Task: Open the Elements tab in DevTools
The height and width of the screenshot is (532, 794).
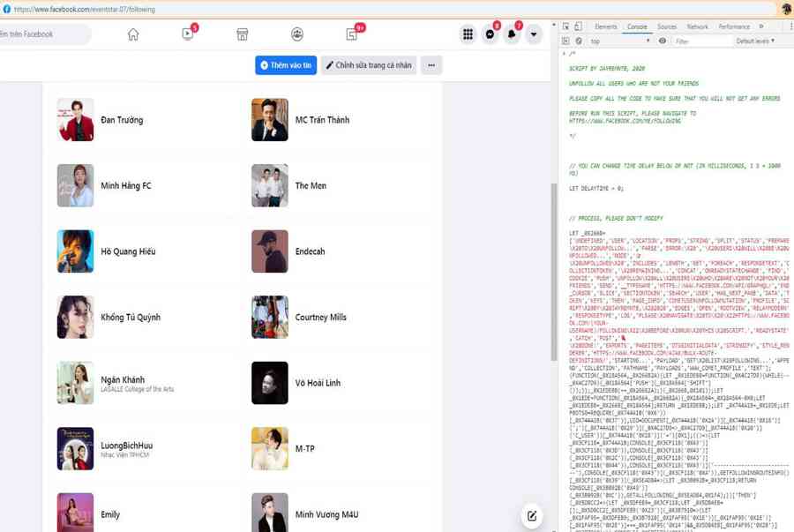Action: point(605,26)
